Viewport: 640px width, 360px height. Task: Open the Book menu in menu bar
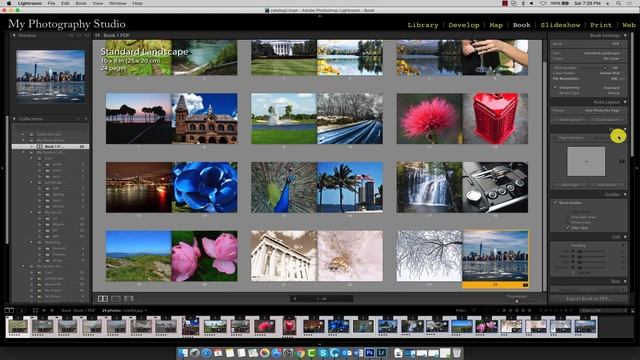81,3
